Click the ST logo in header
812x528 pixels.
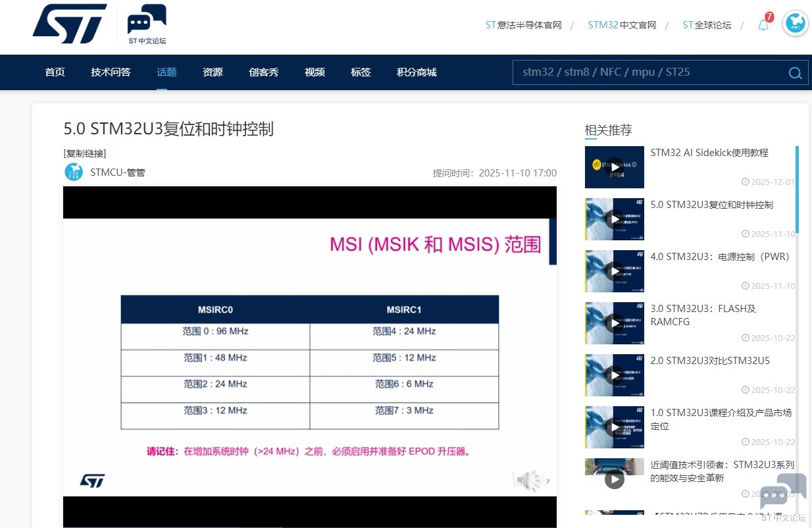70,24
